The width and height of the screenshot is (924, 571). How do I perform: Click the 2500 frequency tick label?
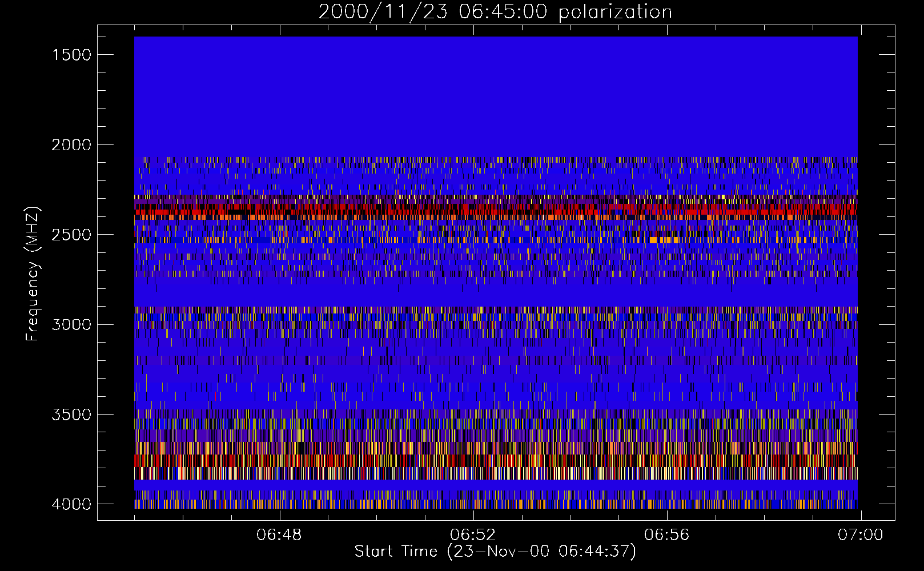pos(71,235)
